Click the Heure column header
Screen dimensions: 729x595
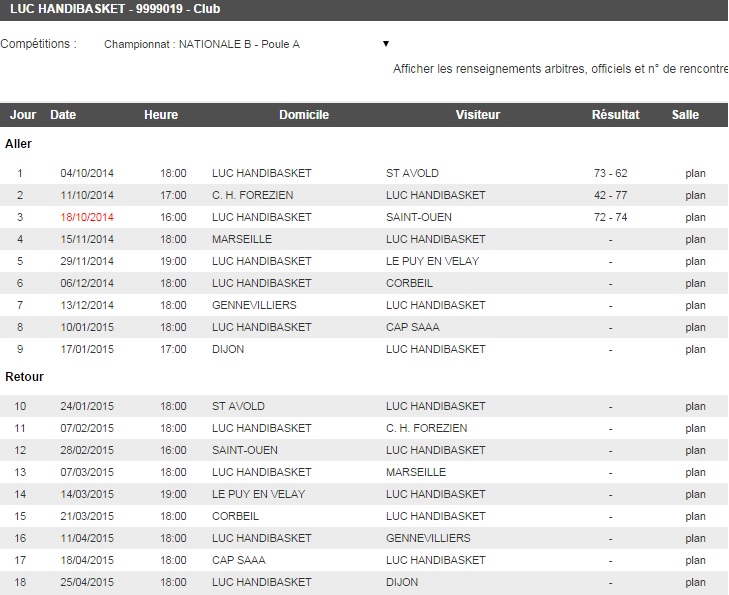(161, 115)
